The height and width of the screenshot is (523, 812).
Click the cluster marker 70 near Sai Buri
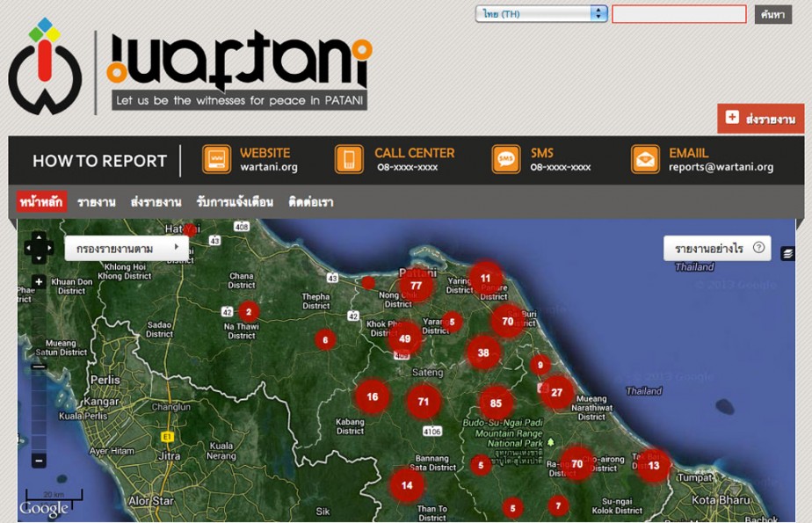[508, 321]
